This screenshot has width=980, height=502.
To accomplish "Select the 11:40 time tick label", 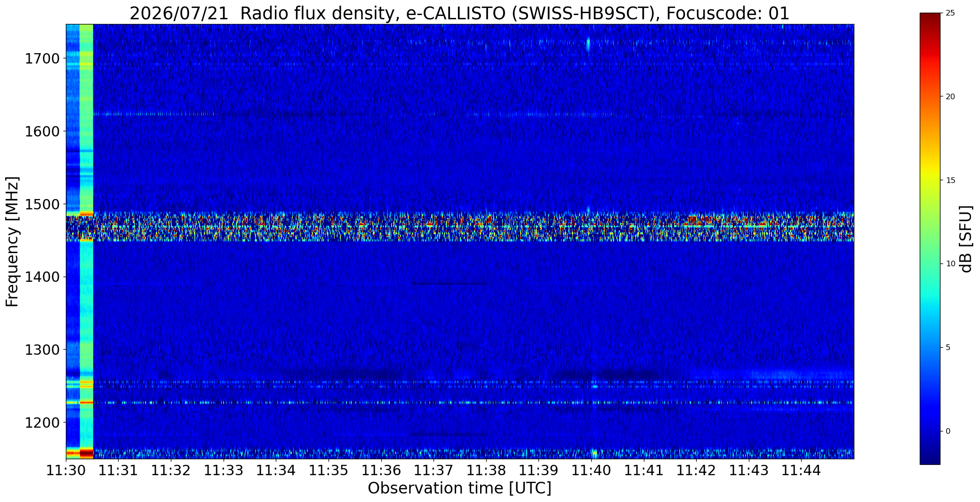I will click(x=591, y=470).
